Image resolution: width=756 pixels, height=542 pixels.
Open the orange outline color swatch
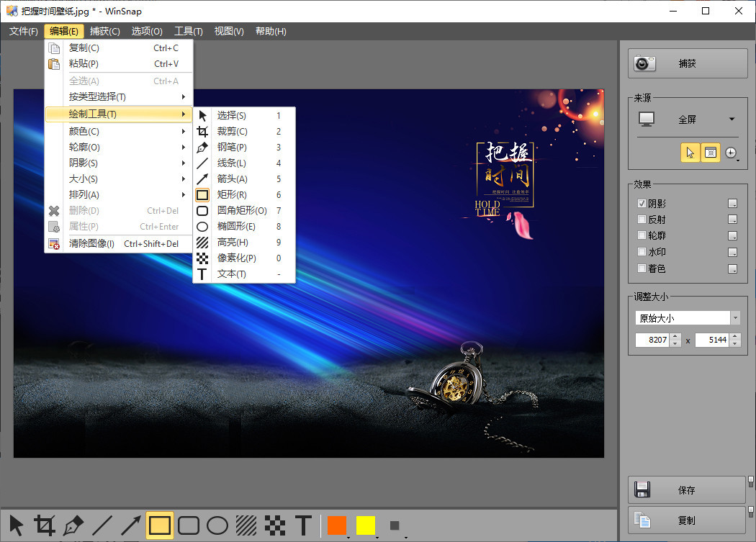pyautogui.click(x=337, y=525)
